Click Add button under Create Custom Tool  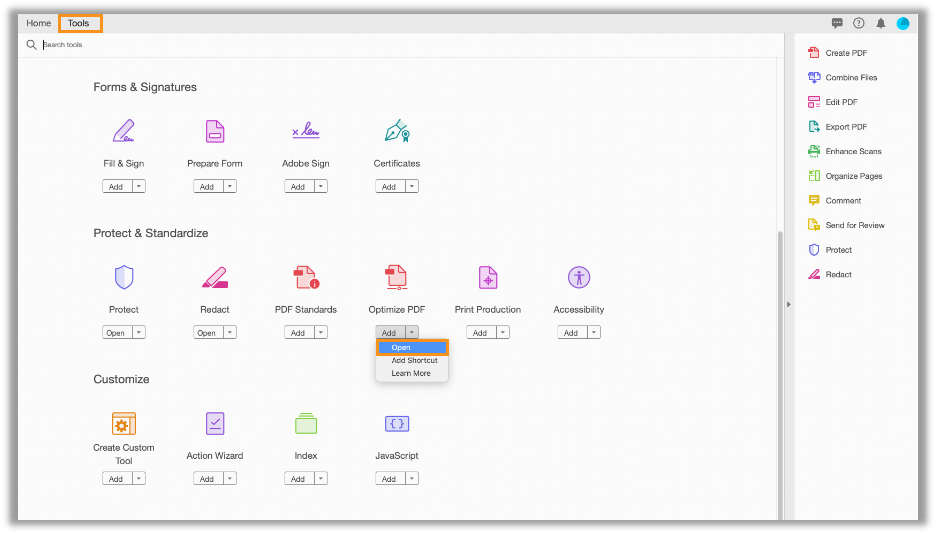117,478
